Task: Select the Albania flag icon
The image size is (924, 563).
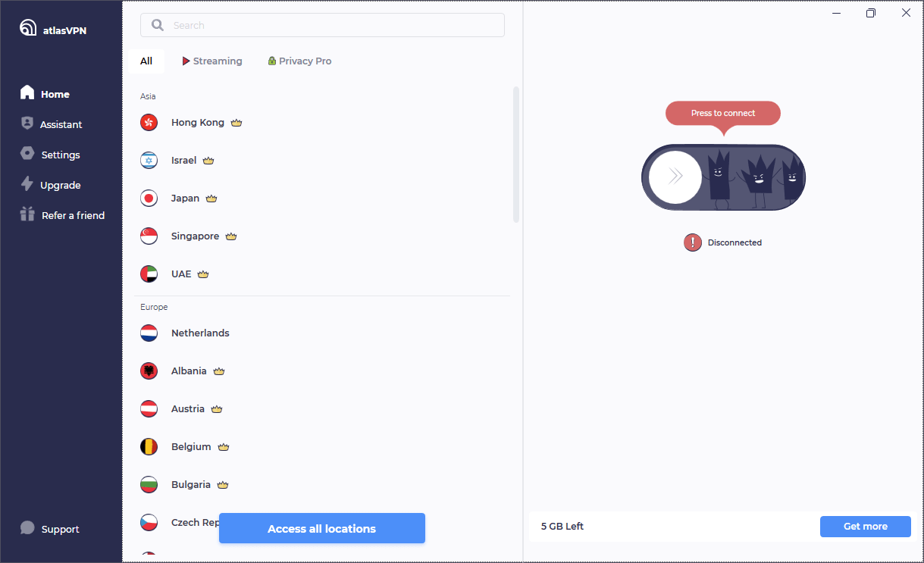Action: point(149,371)
